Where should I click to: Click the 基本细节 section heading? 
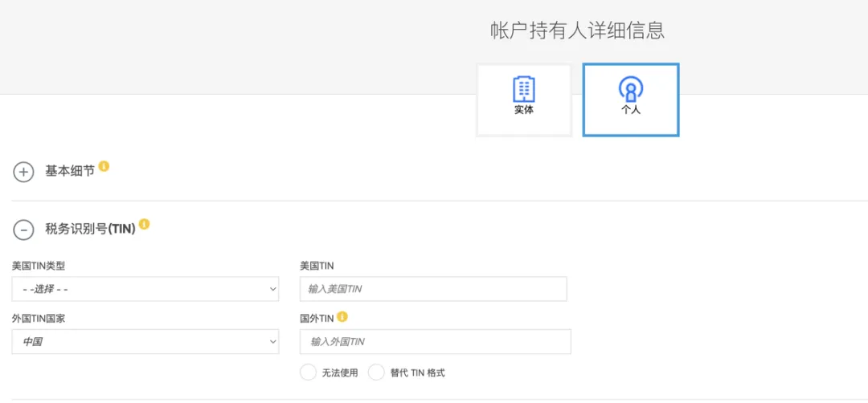pyautogui.click(x=70, y=171)
